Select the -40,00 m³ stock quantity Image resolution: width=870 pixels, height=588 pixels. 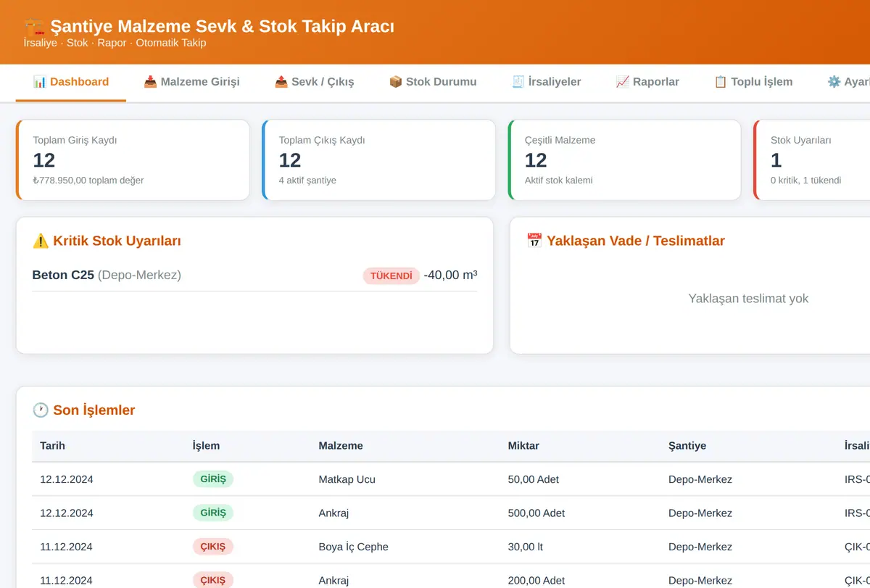[450, 276]
